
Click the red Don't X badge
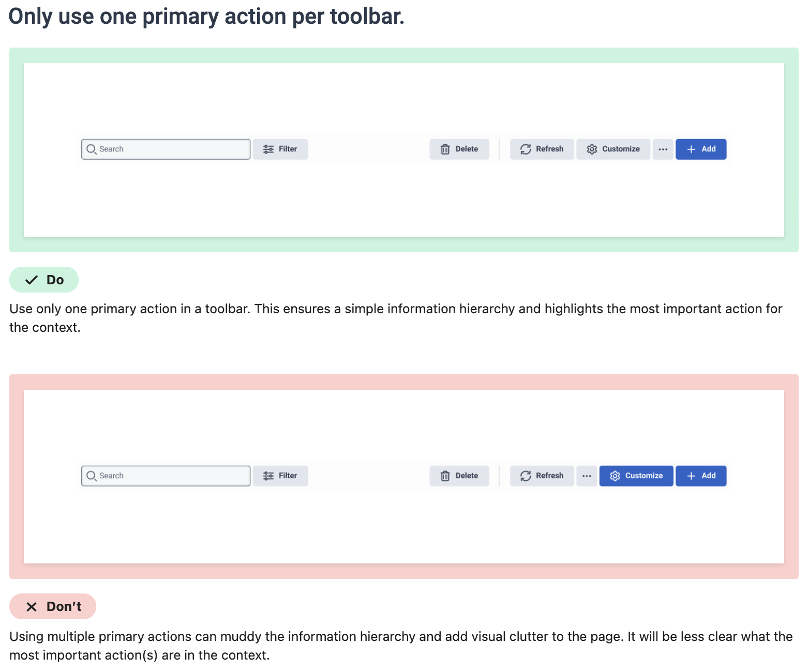pos(53,606)
